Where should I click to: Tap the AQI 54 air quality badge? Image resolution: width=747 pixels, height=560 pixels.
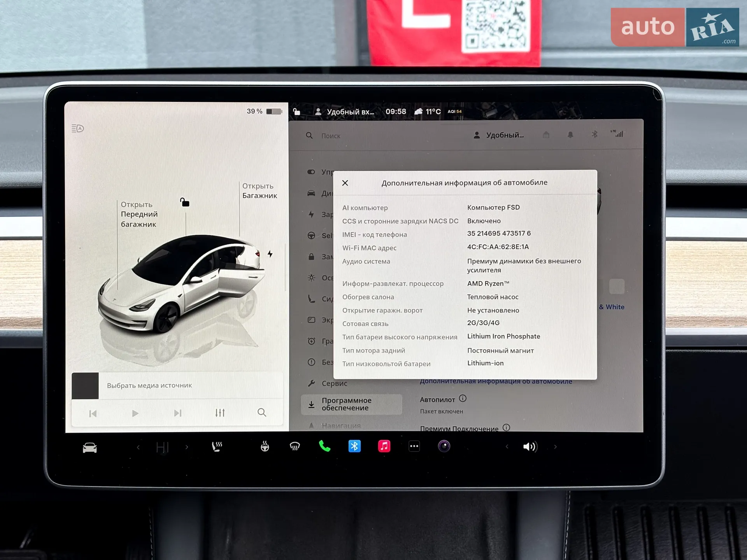click(x=454, y=112)
